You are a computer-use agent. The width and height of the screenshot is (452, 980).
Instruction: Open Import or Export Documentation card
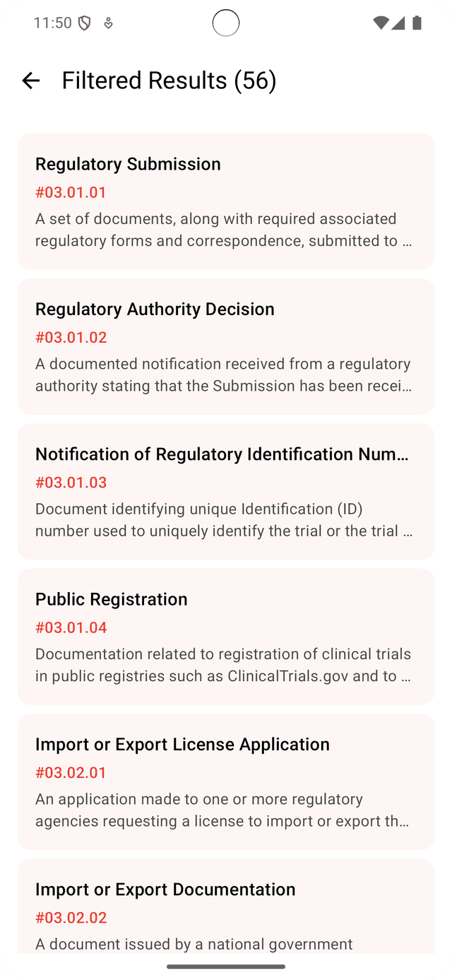click(x=226, y=907)
